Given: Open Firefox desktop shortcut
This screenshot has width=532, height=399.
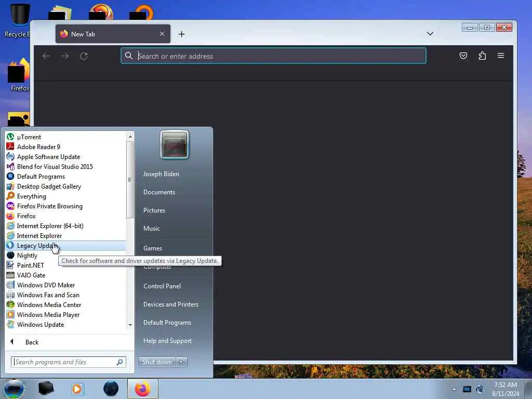Looking at the screenshot, I should 19,75.
